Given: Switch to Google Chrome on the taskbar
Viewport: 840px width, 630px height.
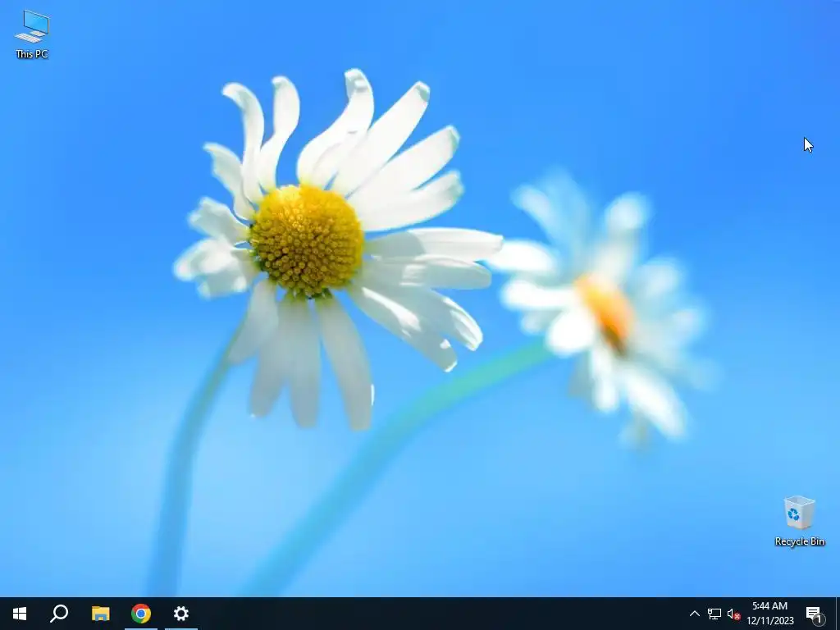Looking at the screenshot, I should [x=141, y=614].
